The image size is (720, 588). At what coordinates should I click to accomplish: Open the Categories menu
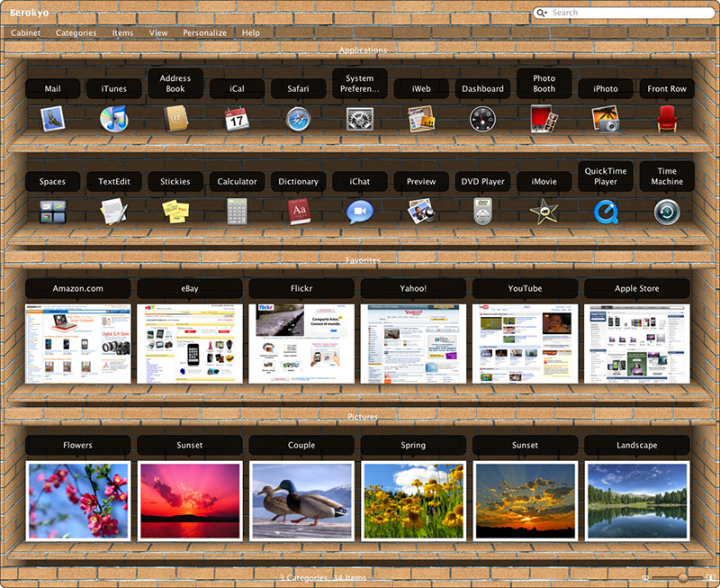[76, 32]
